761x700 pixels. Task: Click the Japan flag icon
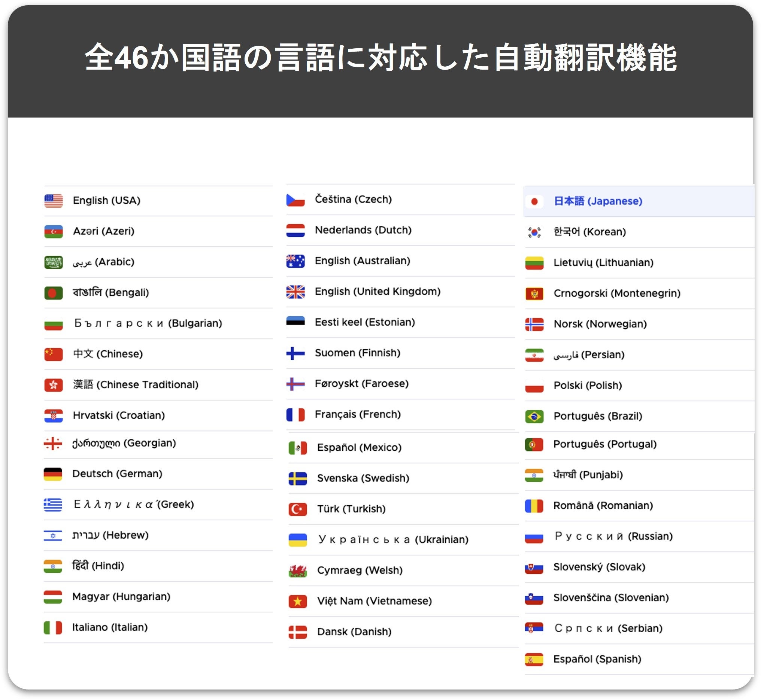534,201
